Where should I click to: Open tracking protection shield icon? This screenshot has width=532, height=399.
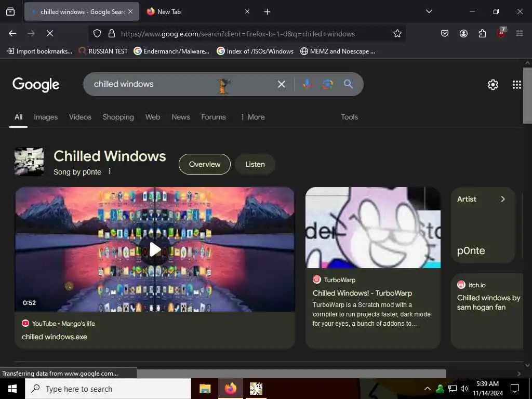click(x=97, y=34)
